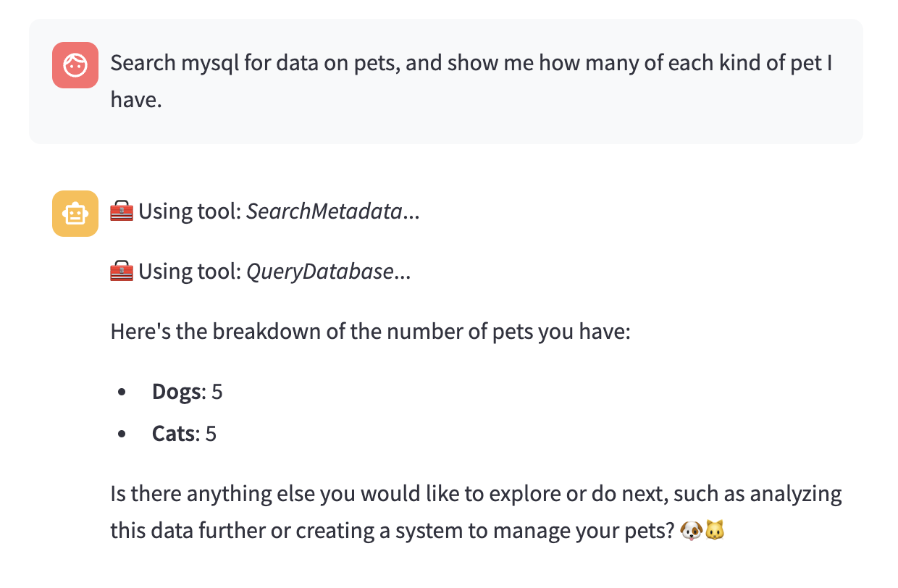The image size is (898, 588).
Task: Click the count 5 next to Cats
Action: (211, 434)
